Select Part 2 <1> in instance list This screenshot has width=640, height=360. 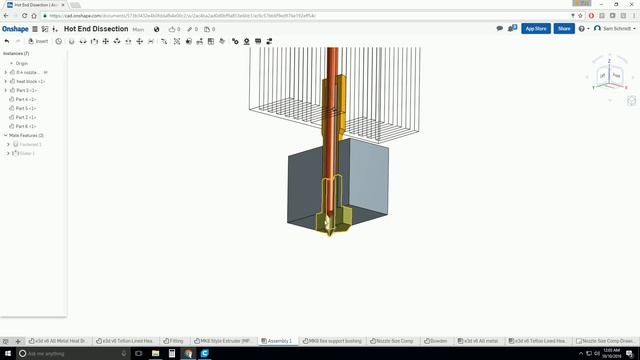click(26, 117)
